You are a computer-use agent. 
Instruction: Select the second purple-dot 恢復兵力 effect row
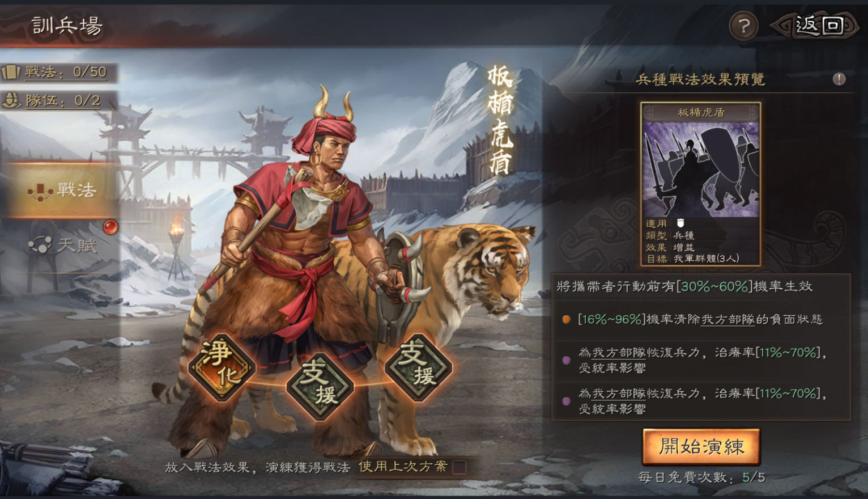pyautogui.click(x=701, y=401)
